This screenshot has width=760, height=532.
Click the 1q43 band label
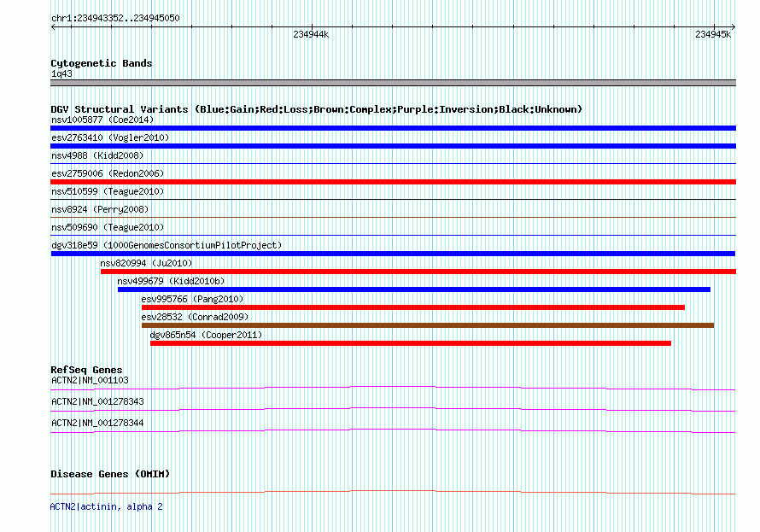click(61, 73)
